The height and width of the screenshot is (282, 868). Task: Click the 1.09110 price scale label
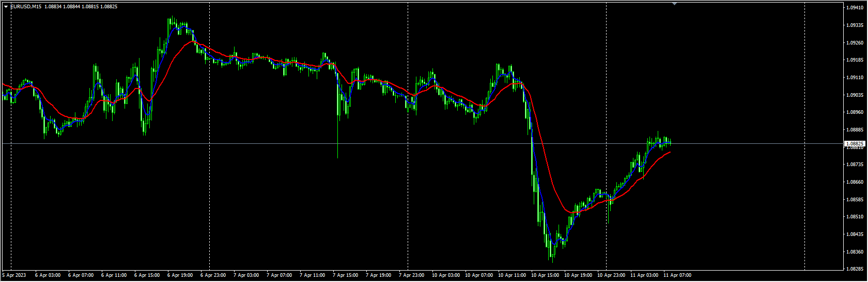click(x=856, y=78)
